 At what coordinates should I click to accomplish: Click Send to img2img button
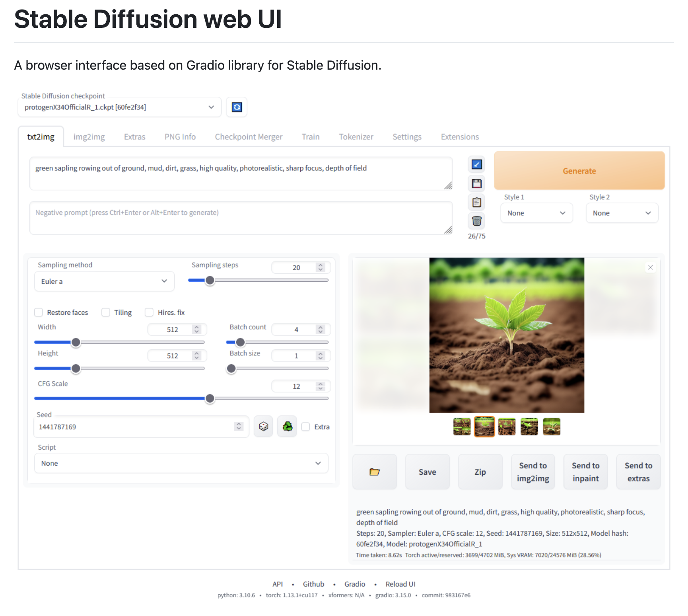point(533,472)
